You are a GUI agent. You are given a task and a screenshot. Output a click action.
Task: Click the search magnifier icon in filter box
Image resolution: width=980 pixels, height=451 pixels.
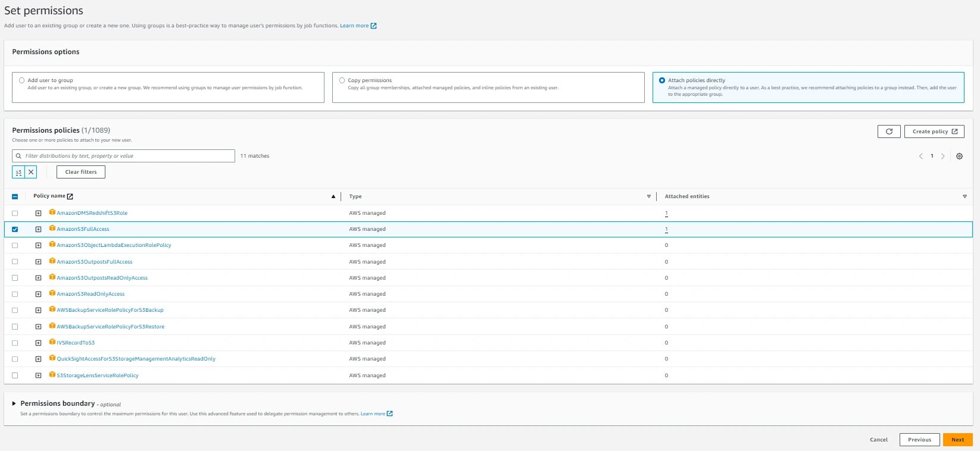pyautogui.click(x=19, y=156)
